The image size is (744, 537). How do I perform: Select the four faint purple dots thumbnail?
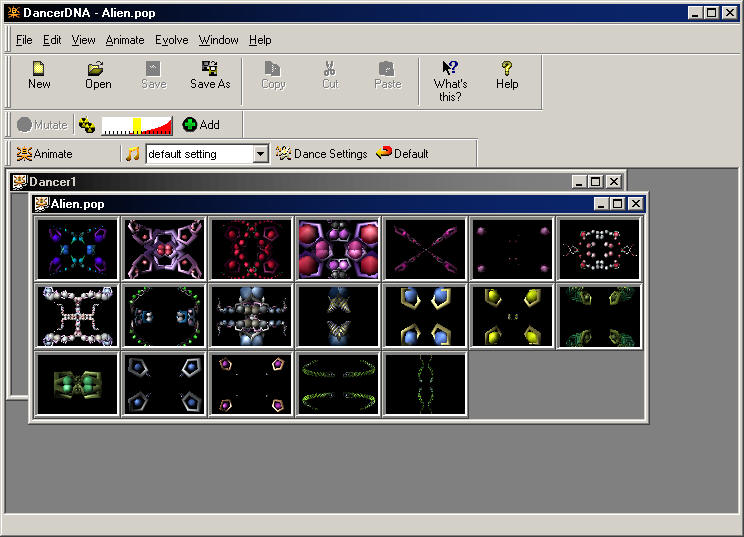[x=512, y=249]
